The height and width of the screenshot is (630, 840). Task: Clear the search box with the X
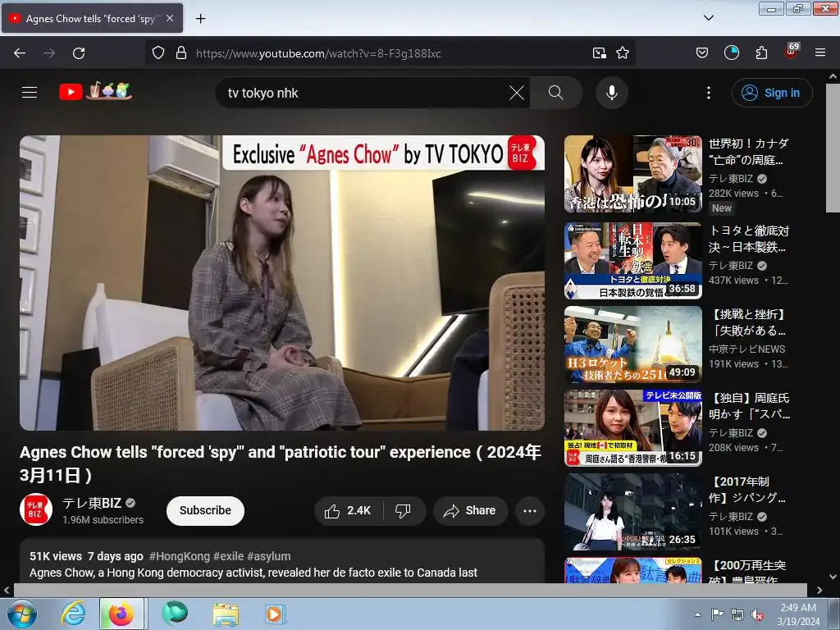(517, 93)
